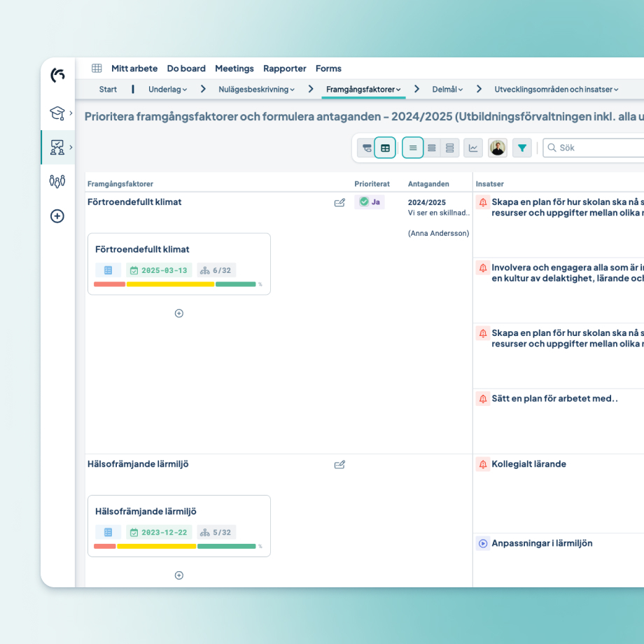Screen dimensions: 644x644
Task: Open the graduation cap section in sidebar
Action: [x=57, y=113]
